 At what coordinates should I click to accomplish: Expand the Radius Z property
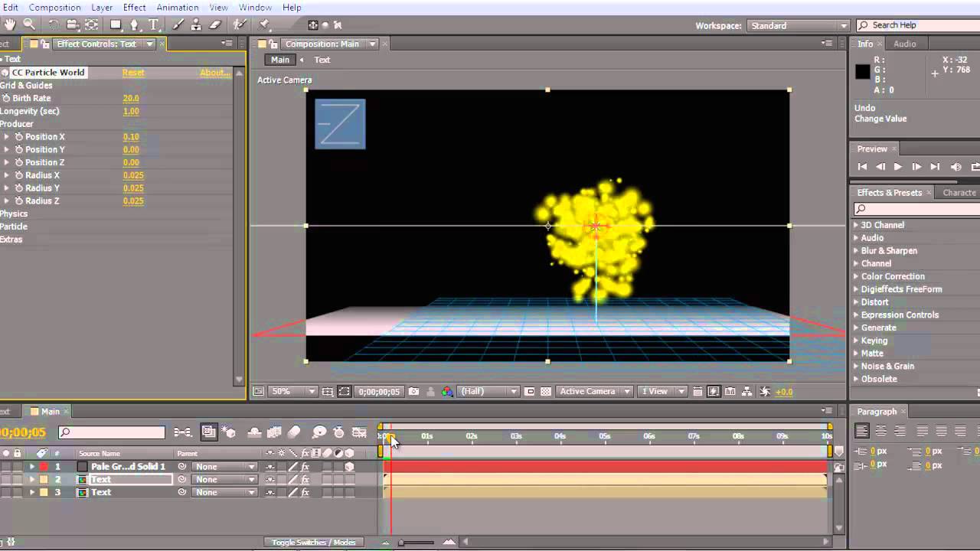pos(7,201)
